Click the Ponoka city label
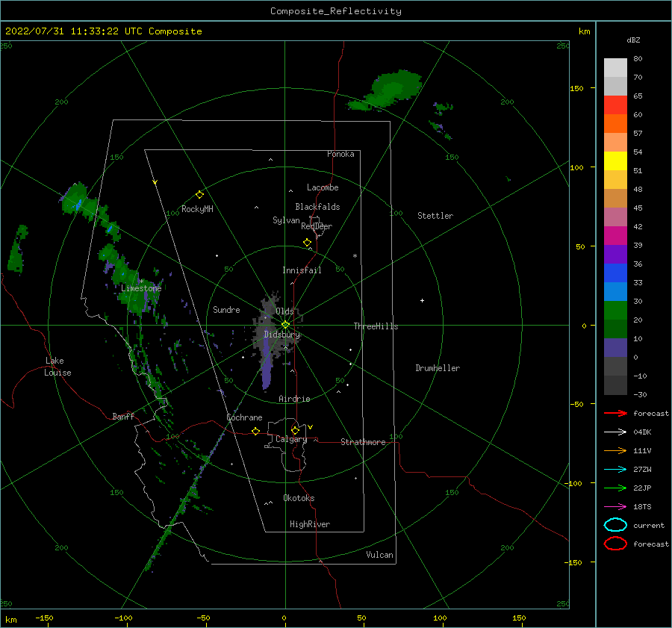The height and width of the screenshot is (628, 672). [340, 154]
